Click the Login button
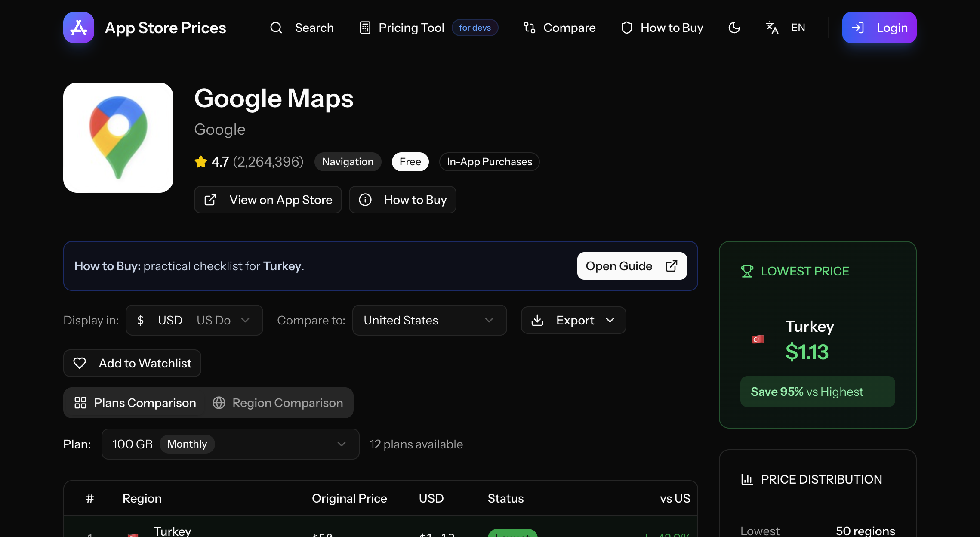Screen dimensions: 980x537 tap(879, 28)
